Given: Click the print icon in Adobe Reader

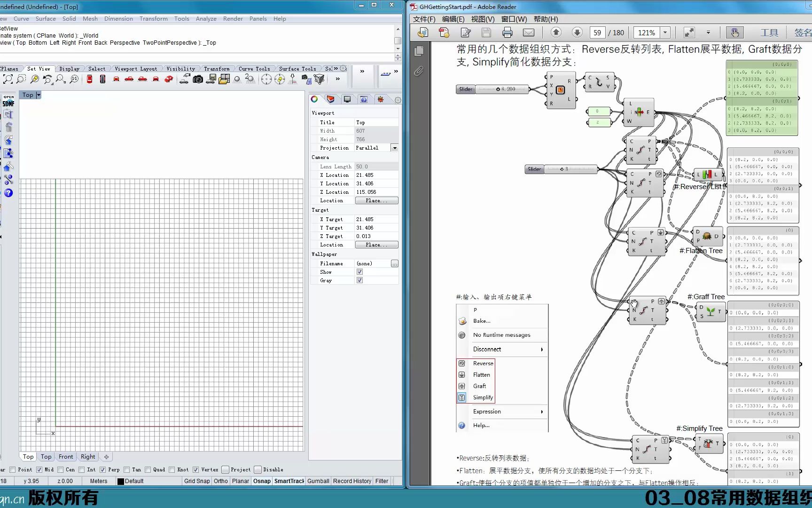Looking at the screenshot, I should [507, 32].
